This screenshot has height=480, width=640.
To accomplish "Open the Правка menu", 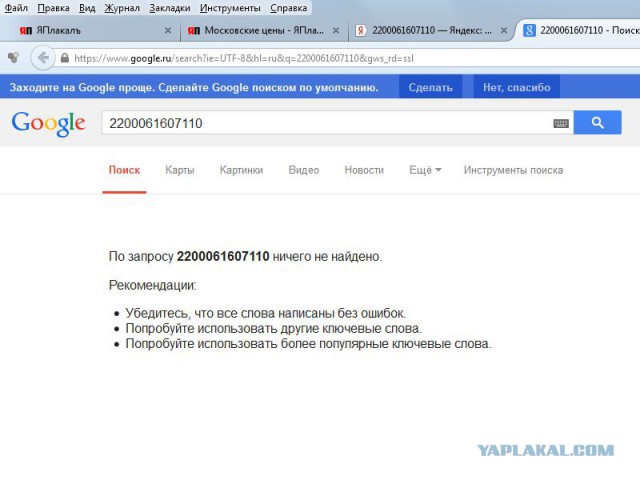I will 53,8.
